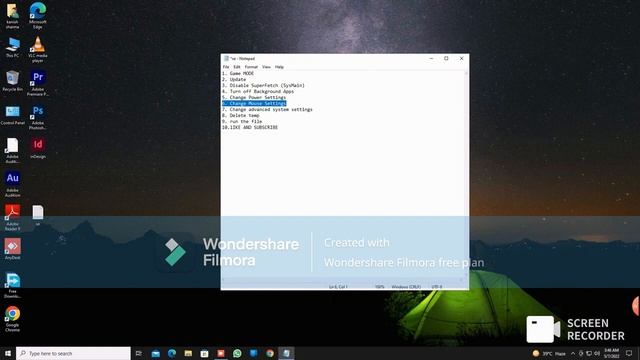The width and height of the screenshot is (640, 360).
Task: Select the Control Panel desktop icon
Action: coord(12,115)
